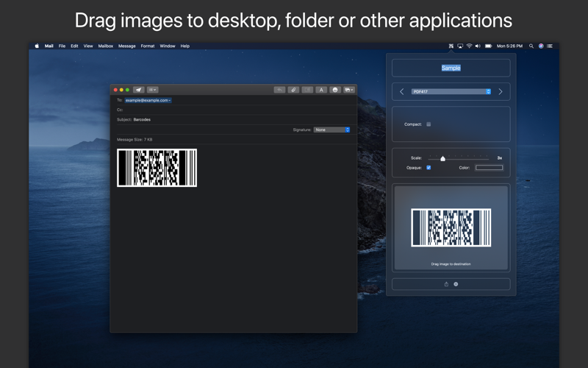Open the Window menu

click(168, 46)
